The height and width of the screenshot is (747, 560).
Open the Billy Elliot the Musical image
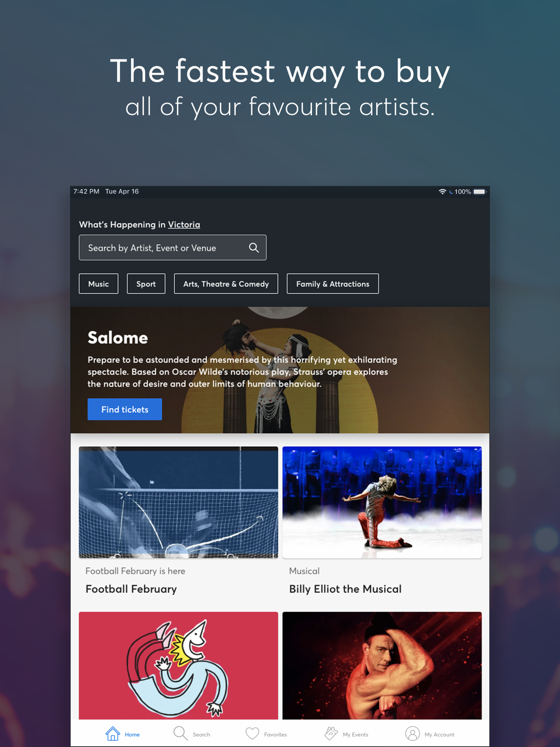click(x=382, y=502)
